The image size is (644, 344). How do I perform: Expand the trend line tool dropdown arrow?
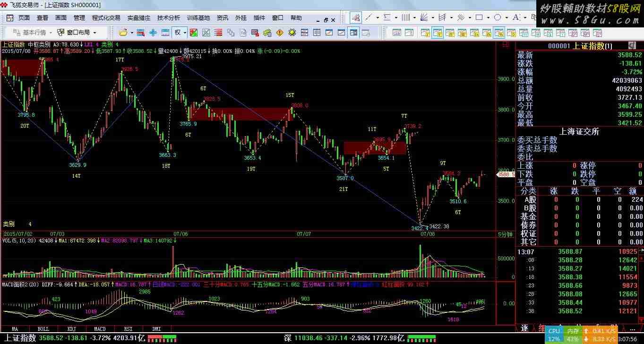click(378, 17)
